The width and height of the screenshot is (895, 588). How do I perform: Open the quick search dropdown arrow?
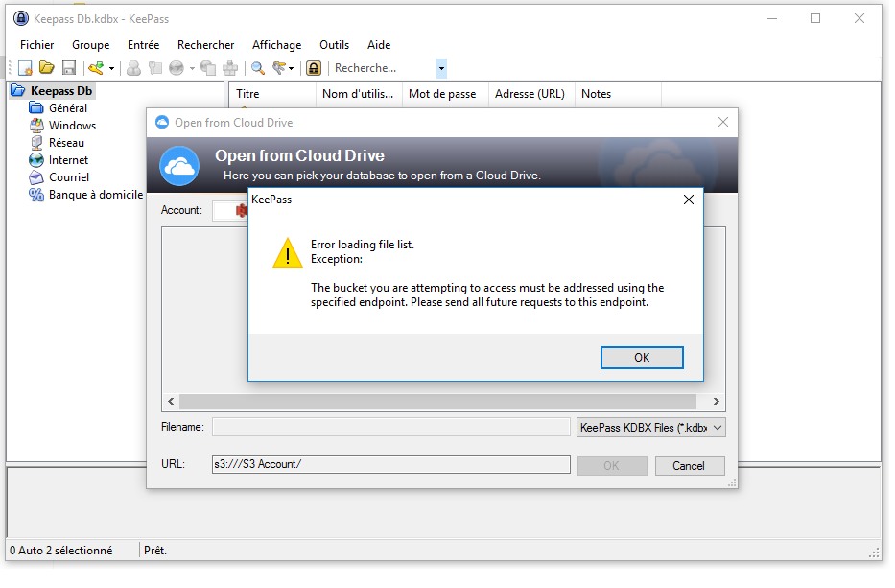coord(441,68)
